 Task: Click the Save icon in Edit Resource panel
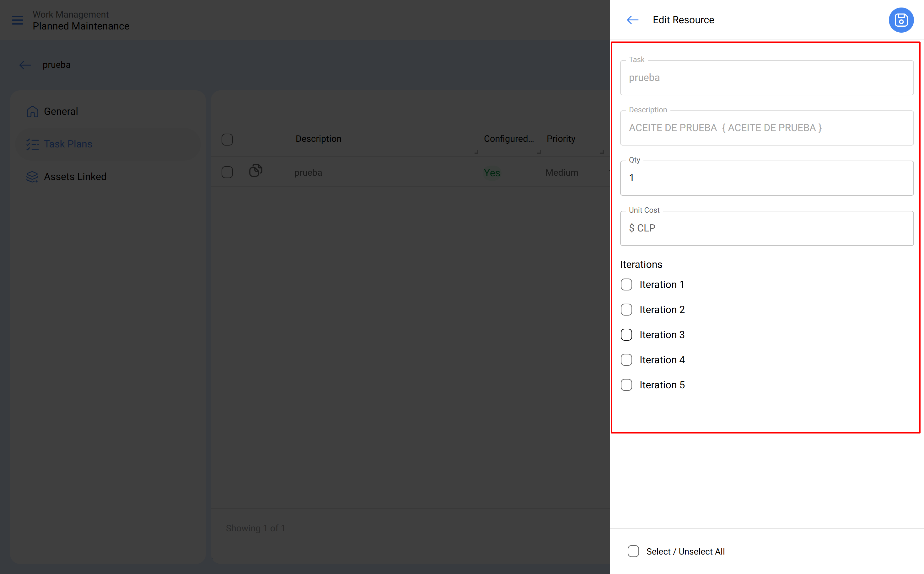[901, 20]
